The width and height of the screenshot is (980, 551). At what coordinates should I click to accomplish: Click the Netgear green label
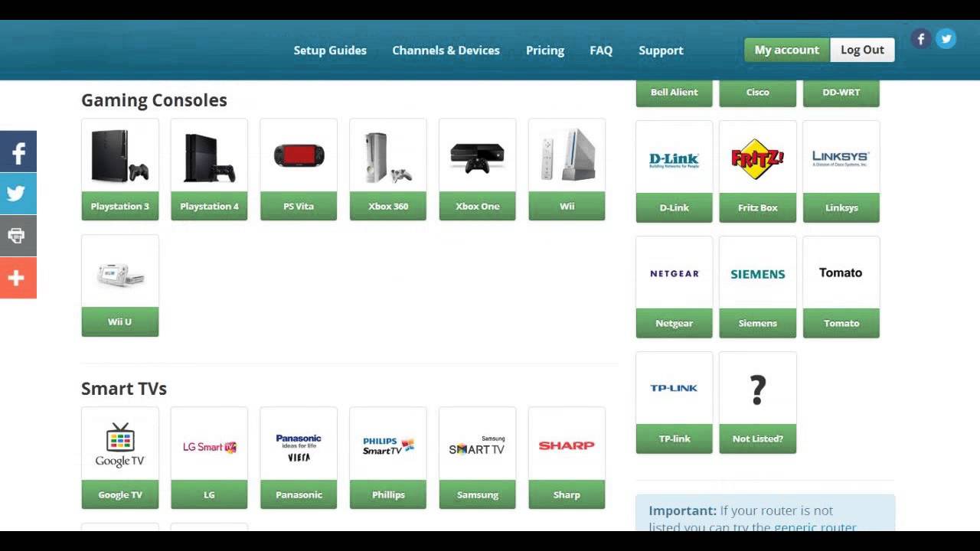pos(674,323)
